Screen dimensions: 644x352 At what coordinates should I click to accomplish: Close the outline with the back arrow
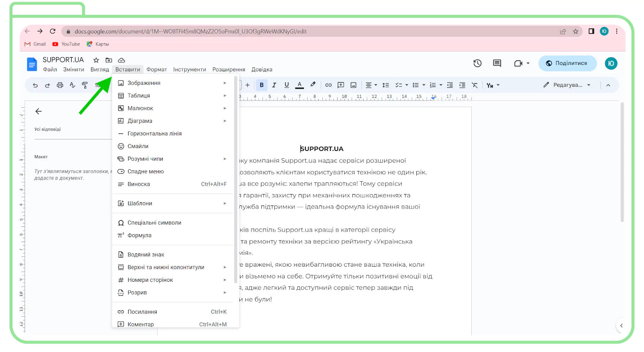pos(38,111)
